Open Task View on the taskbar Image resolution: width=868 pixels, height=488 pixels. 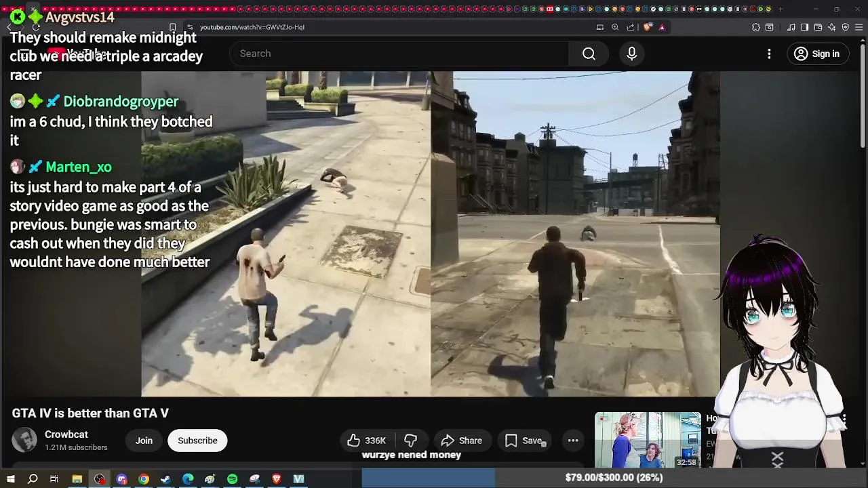pyautogui.click(x=54, y=479)
